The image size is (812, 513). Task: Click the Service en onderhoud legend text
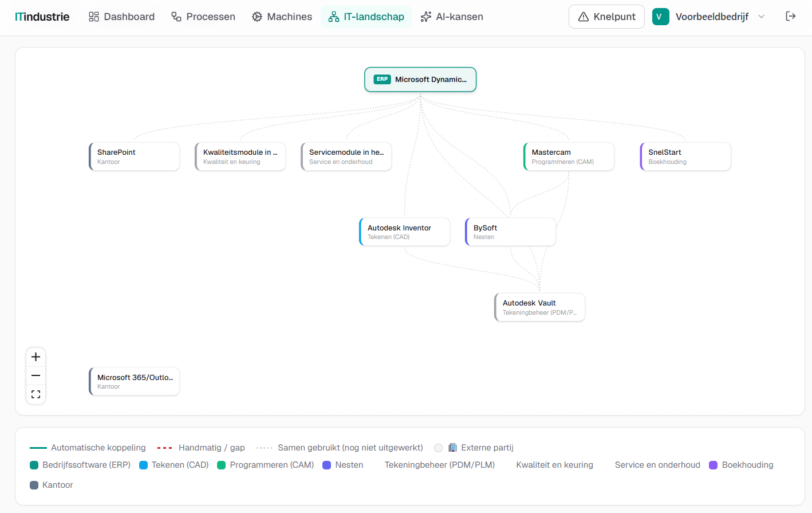pos(657,465)
